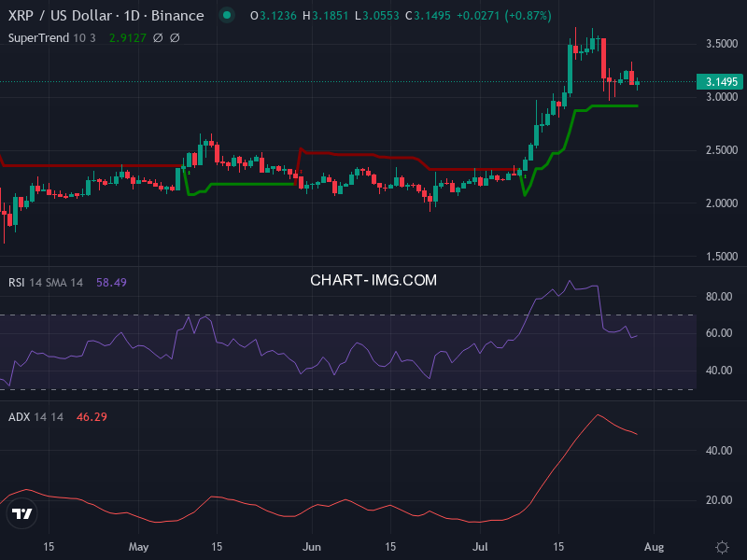This screenshot has height=560, width=747.
Task: Click SuperTrend value 2.9127
Action: tap(128, 38)
